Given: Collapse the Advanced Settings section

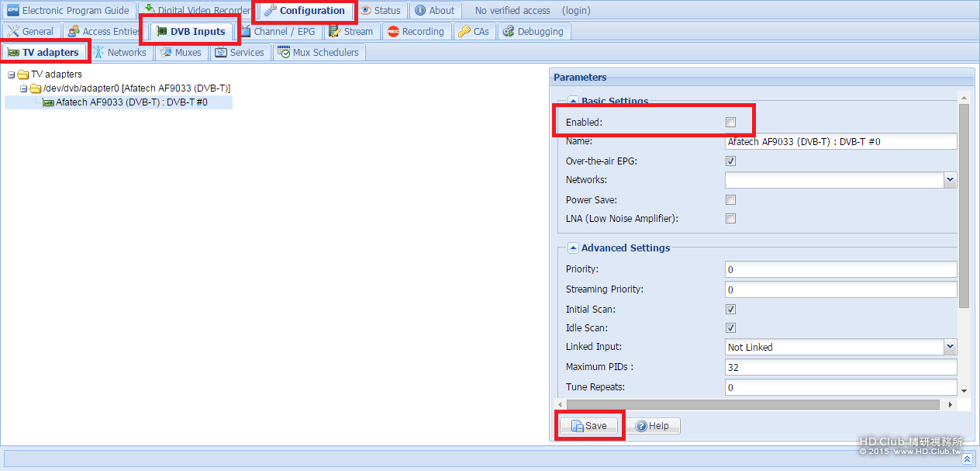Looking at the screenshot, I should pos(573,248).
